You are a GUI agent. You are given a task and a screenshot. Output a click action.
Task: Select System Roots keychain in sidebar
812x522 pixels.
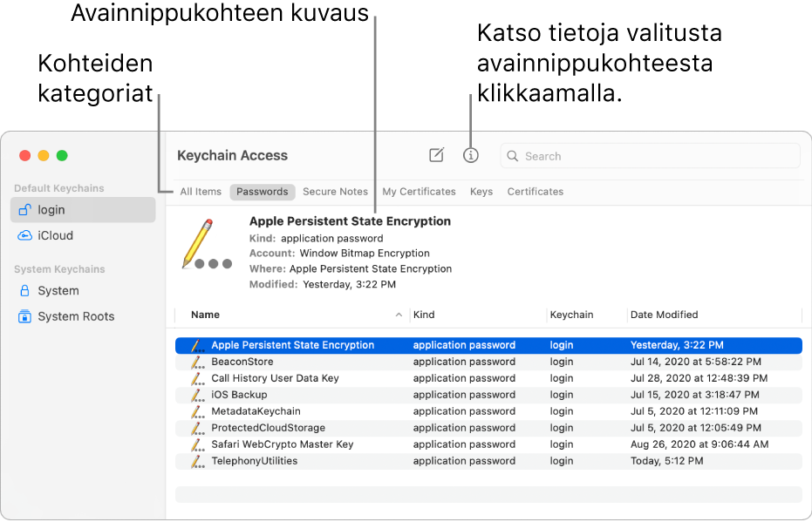(83, 316)
